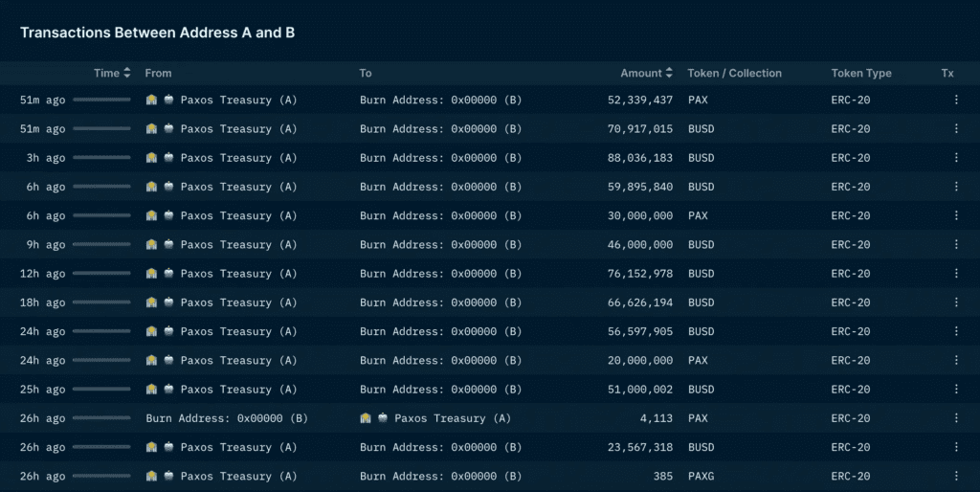Open Burn Address 0x00000 (B) in 23,567,318 row
The height and width of the screenshot is (492, 980).
pos(440,447)
